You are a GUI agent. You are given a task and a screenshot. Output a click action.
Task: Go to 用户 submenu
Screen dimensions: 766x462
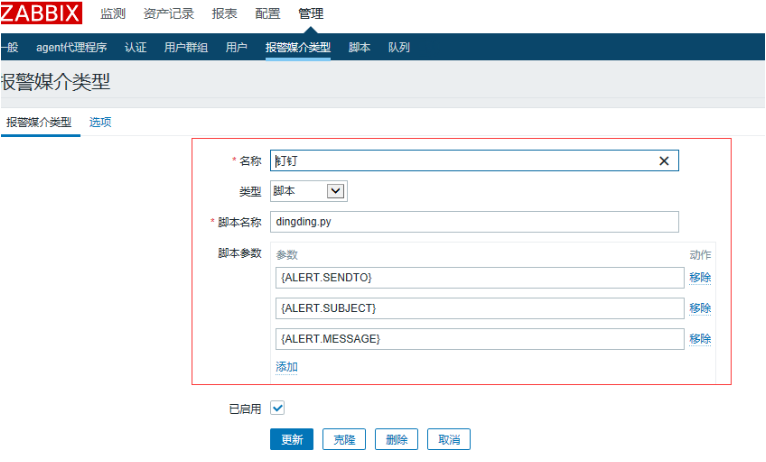236,47
